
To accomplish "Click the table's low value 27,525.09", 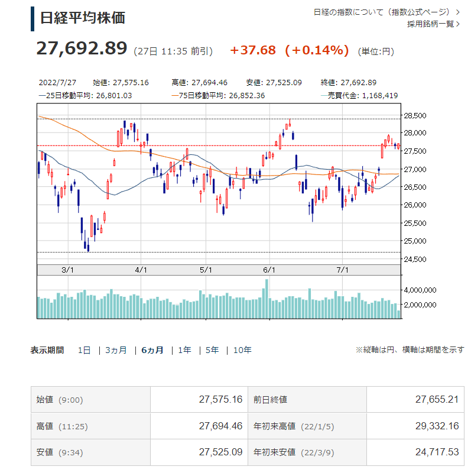I will pos(220,452).
